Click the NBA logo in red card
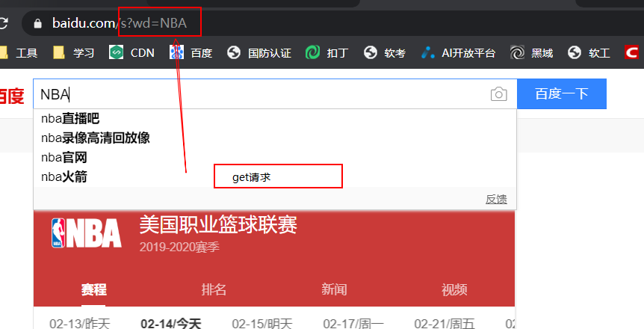The width and height of the screenshot is (644, 329). [87, 233]
